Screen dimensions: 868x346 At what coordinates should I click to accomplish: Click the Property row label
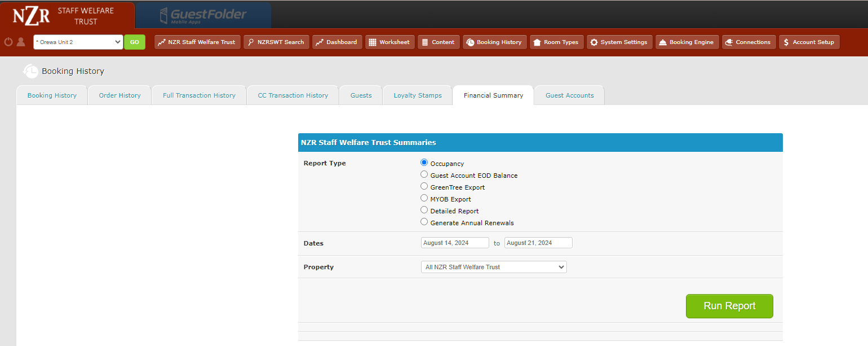(x=318, y=267)
